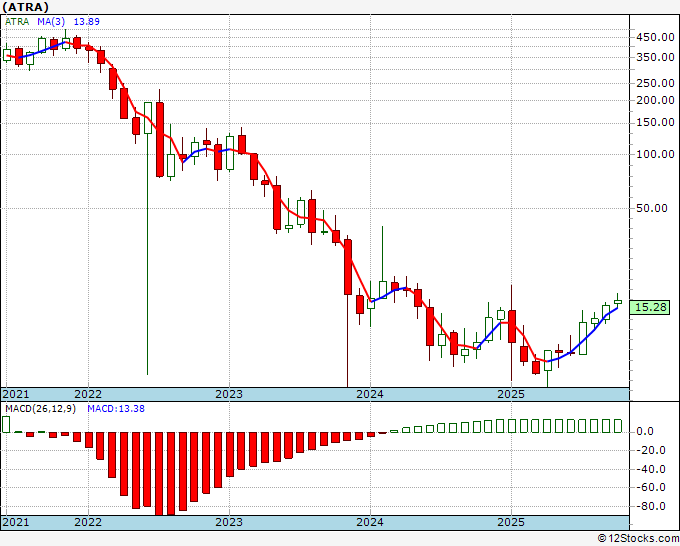Click the ATRA legend label

(x=17, y=22)
